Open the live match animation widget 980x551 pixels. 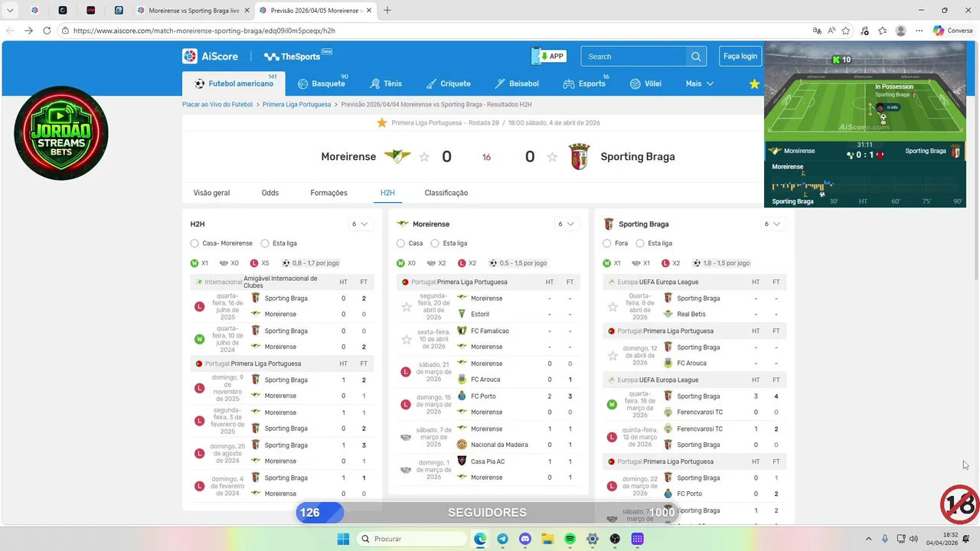coord(865,92)
